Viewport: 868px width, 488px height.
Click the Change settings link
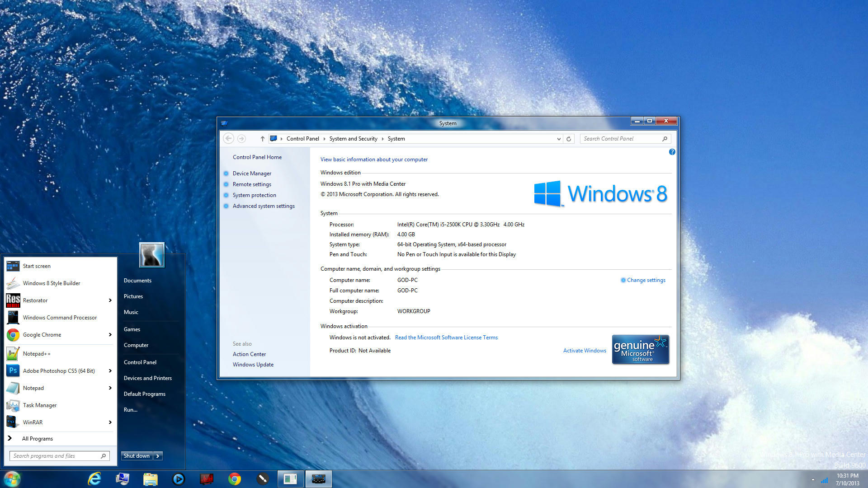[x=646, y=280]
